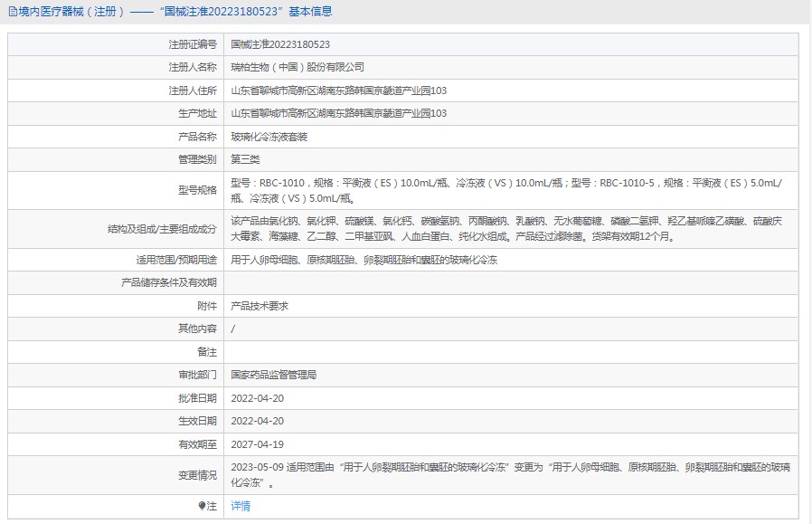Click the attachment value 产品技术要求
The image size is (812, 524).
coord(260,306)
